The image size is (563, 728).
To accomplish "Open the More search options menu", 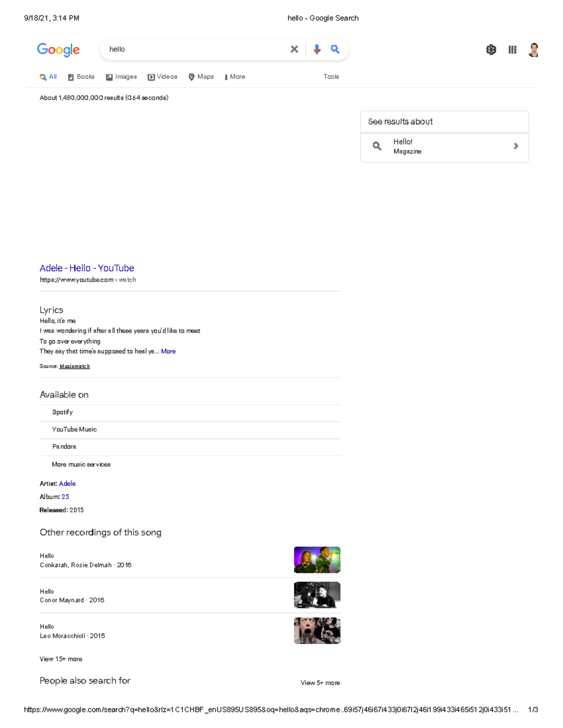I will (x=235, y=76).
